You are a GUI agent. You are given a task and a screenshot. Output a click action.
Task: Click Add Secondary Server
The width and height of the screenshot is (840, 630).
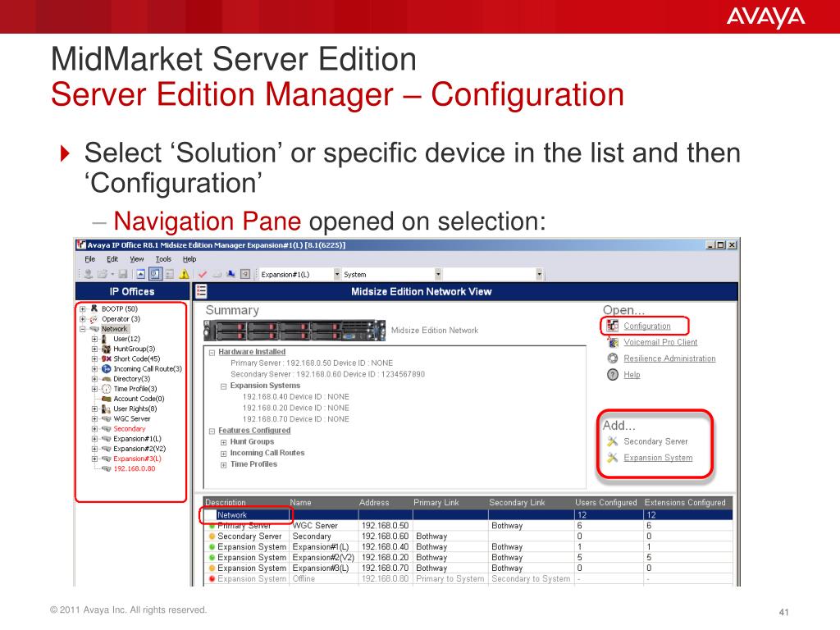655,441
